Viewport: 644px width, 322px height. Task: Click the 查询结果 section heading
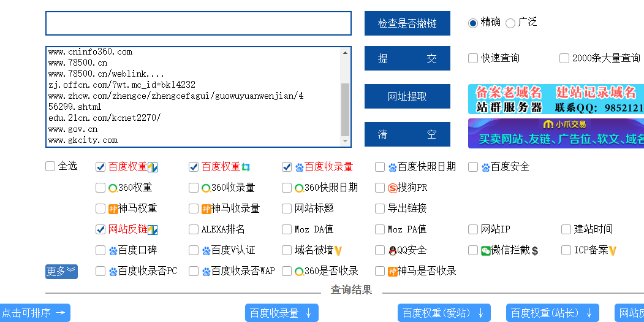pos(351,290)
